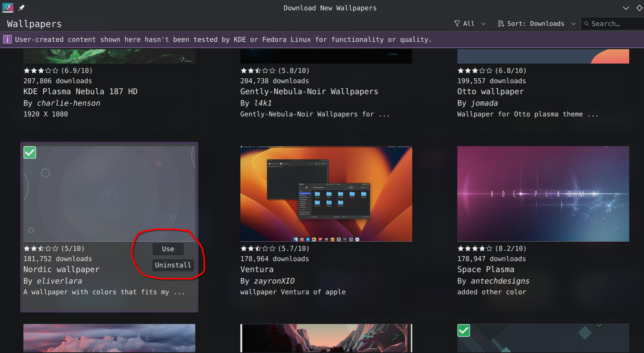Click the filter funnel icon
The height and width of the screenshot is (353, 644).
coord(457,23)
